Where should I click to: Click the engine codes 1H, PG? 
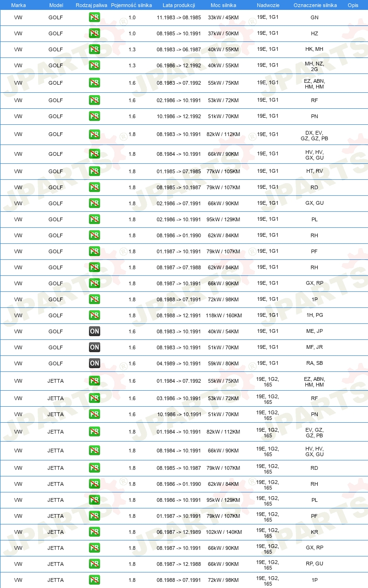click(x=314, y=315)
